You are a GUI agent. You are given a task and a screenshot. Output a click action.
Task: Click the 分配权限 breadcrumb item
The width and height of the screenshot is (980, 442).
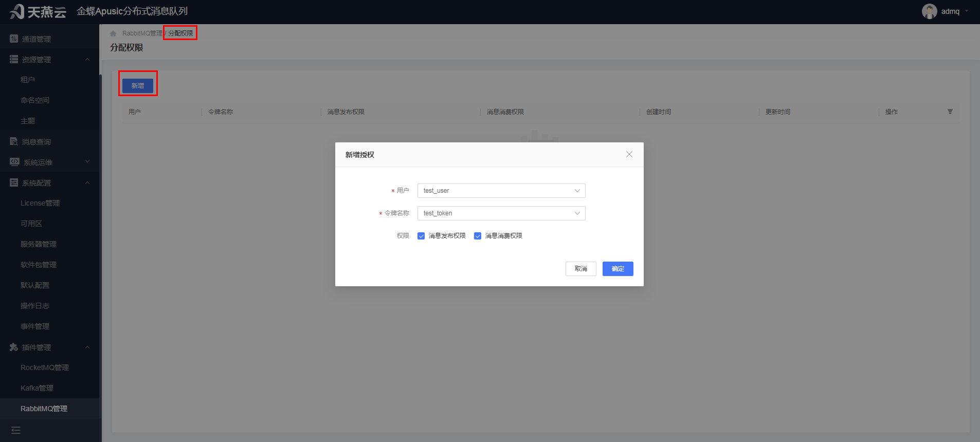pos(181,33)
